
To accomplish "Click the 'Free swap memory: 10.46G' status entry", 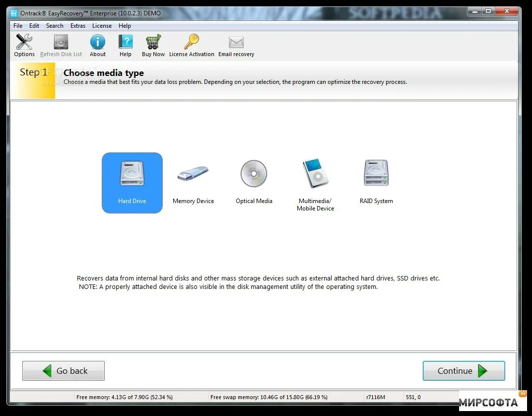I will 268,397.
